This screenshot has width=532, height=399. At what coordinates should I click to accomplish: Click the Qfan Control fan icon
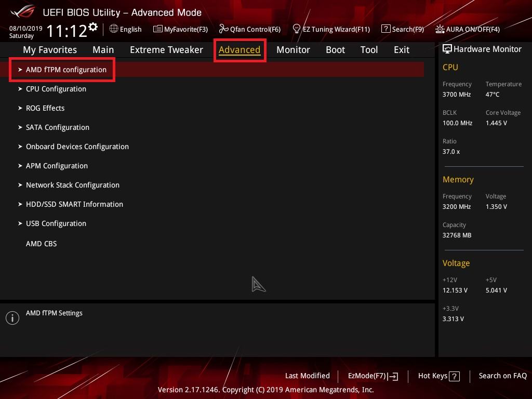[x=223, y=29]
